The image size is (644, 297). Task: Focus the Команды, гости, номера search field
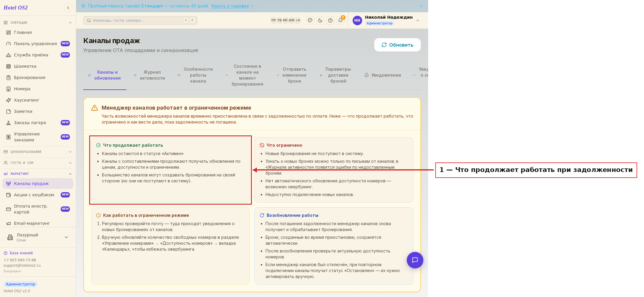point(140,20)
